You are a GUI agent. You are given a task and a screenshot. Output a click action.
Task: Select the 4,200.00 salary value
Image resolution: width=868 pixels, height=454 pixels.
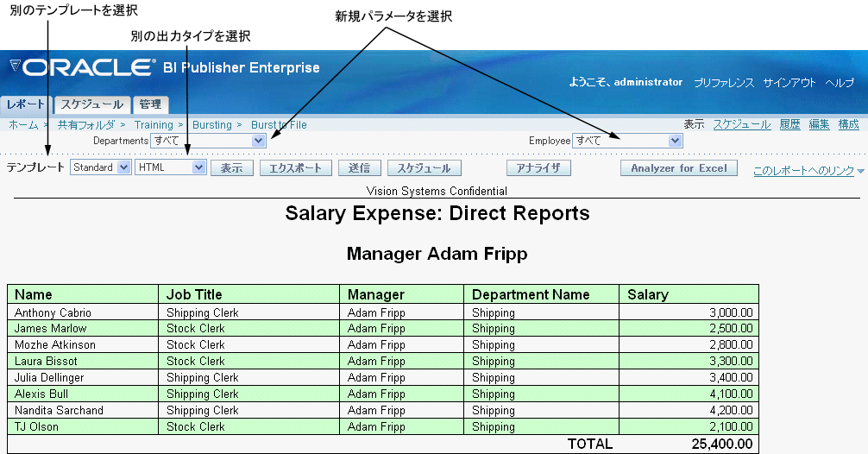(x=731, y=410)
